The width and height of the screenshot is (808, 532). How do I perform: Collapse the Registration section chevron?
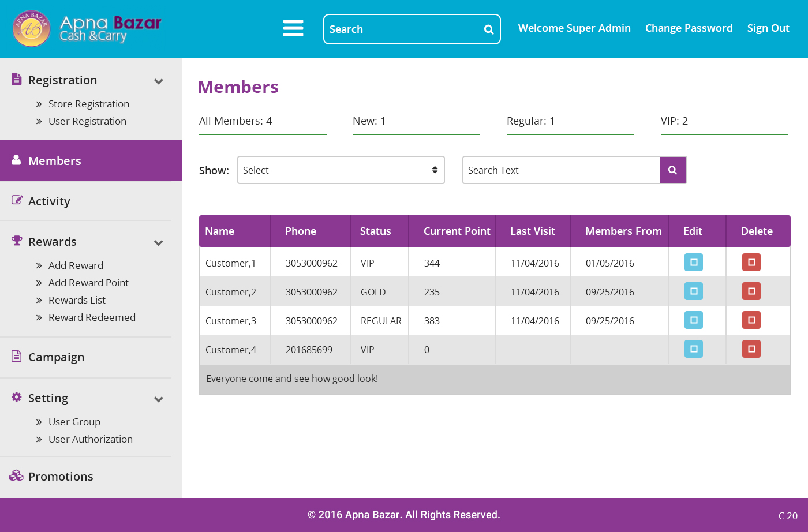[x=159, y=81]
